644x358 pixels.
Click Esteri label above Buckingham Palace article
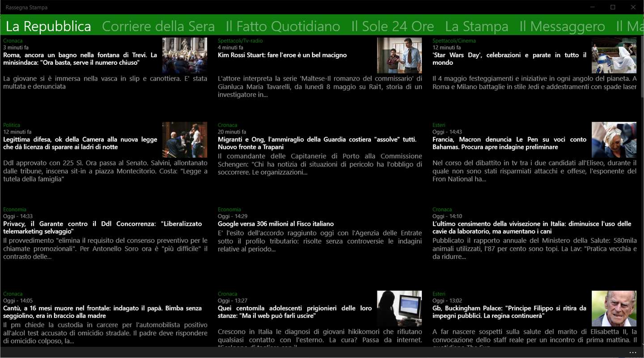pos(439,294)
